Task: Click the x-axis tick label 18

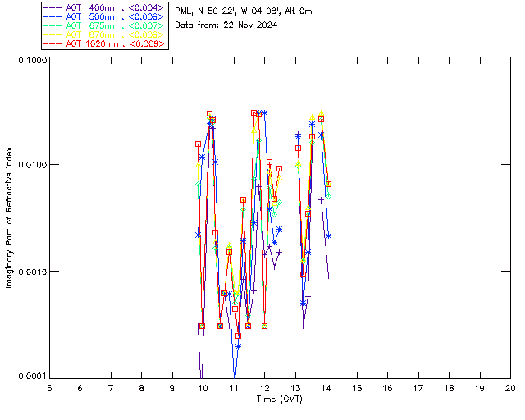Action: [x=449, y=388]
